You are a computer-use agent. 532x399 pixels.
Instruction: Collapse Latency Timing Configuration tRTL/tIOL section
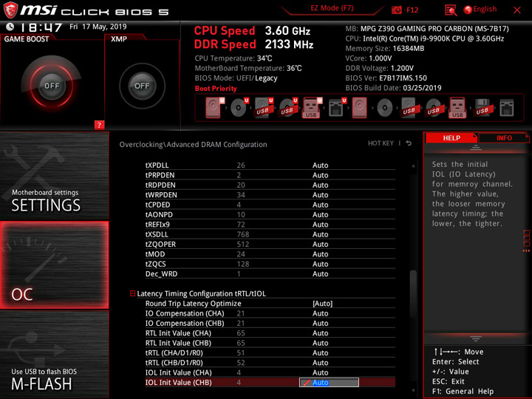(133, 293)
